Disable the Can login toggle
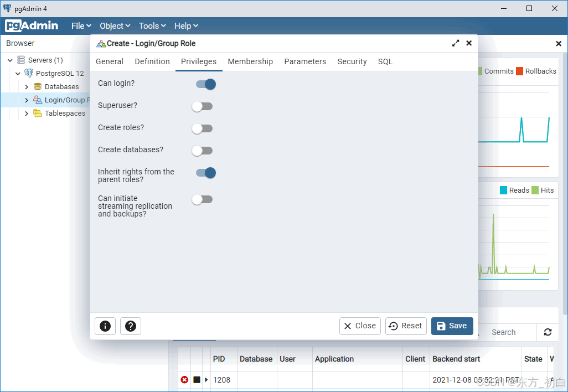Viewport: 568px width, 392px height. (x=205, y=84)
